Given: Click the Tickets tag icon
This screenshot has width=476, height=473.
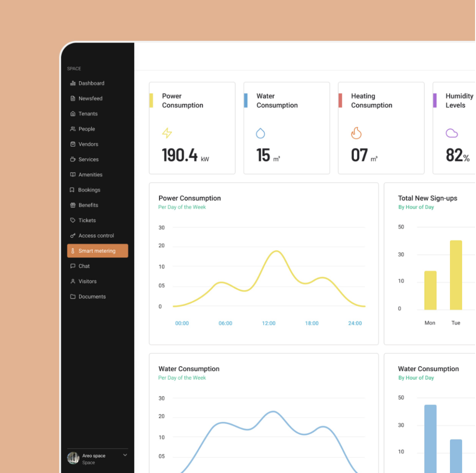Looking at the screenshot, I should (x=73, y=220).
